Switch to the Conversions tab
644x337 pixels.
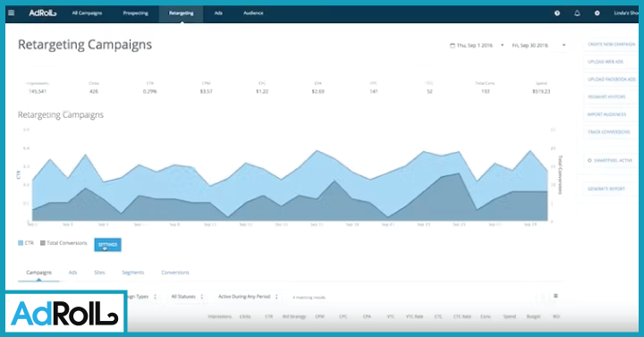point(175,273)
